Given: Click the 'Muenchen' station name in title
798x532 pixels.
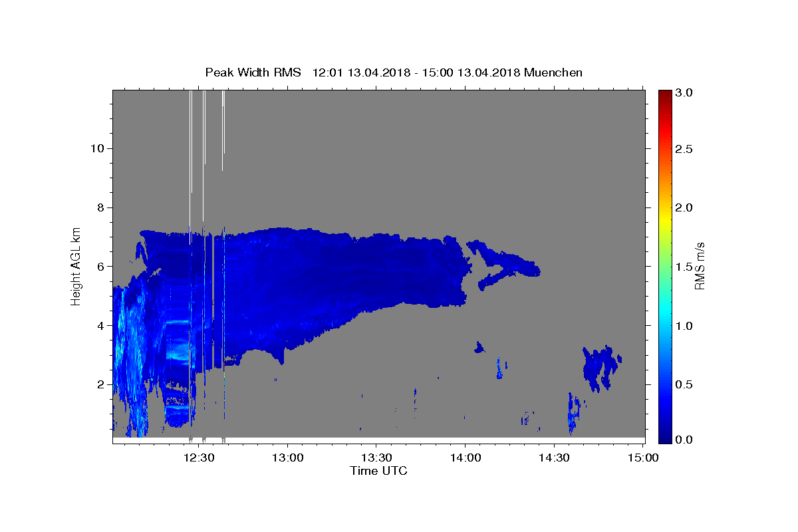Looking at the screenshot, I should click(553, 72).
